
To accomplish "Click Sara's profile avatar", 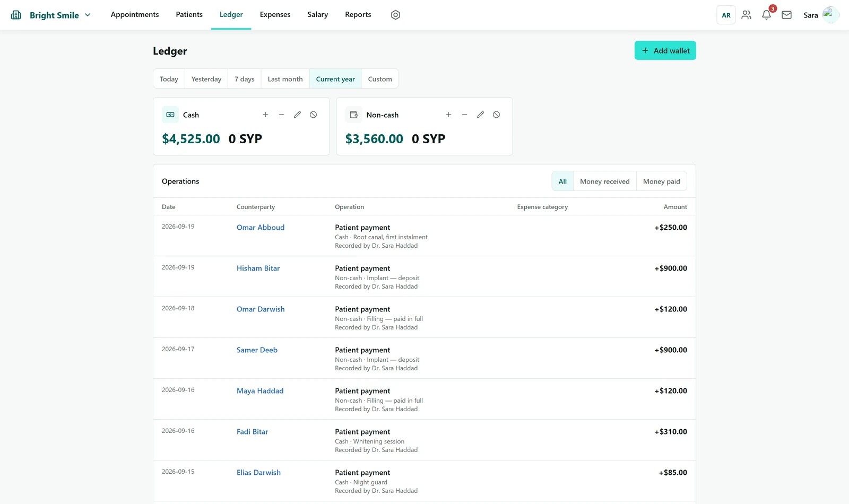I will [830, 15].
